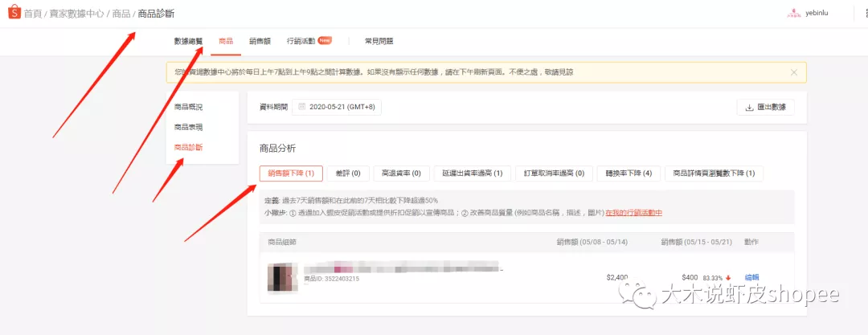Open the 資料期間 date picker

tap(337, 108)
